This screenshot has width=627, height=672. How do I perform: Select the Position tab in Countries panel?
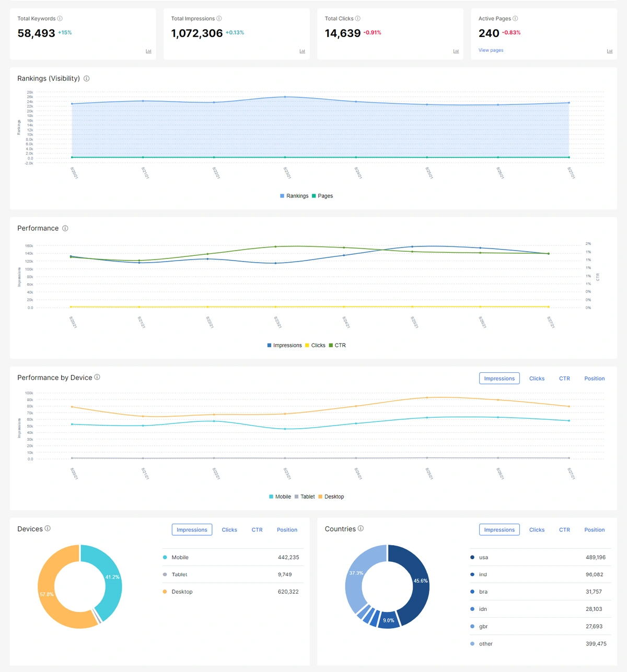tap(594, 530)
